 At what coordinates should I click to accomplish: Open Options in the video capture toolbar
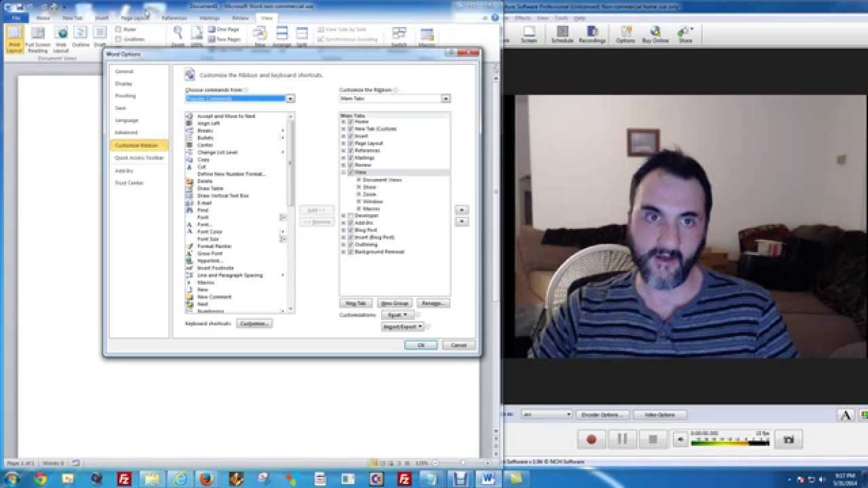pyautogui.click(x=625, y=35)
